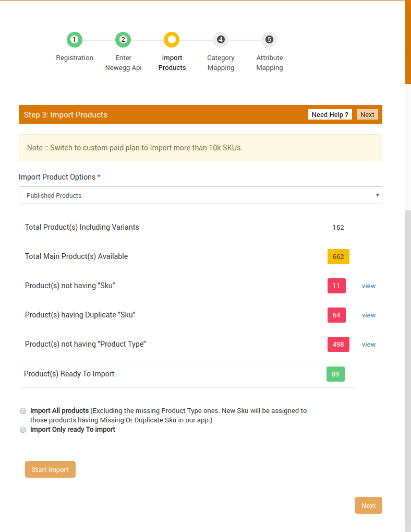View products having Duplicate Sku
This screenshot has width=411, height=532.
(369, 315)
